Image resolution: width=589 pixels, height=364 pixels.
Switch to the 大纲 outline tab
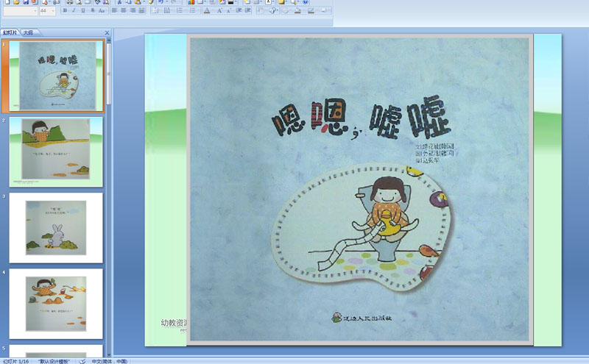click(28, 32)
